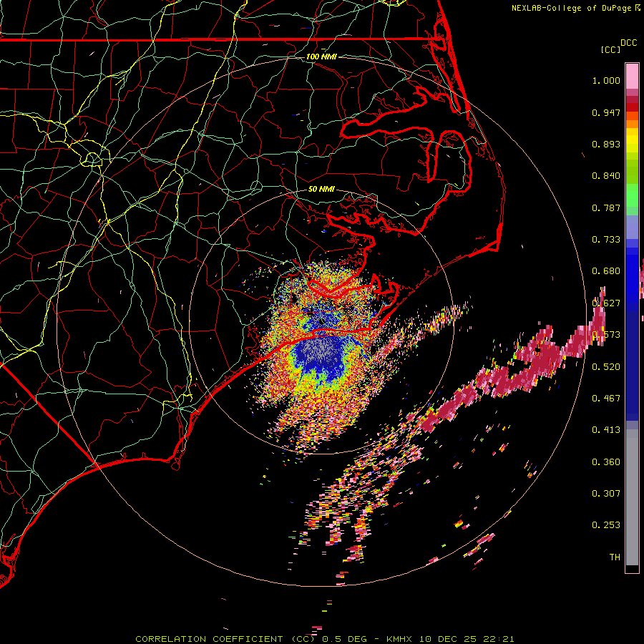644x644 pixels.
Task: Click the TH threshold label
Action: click(x=615, y=557)
